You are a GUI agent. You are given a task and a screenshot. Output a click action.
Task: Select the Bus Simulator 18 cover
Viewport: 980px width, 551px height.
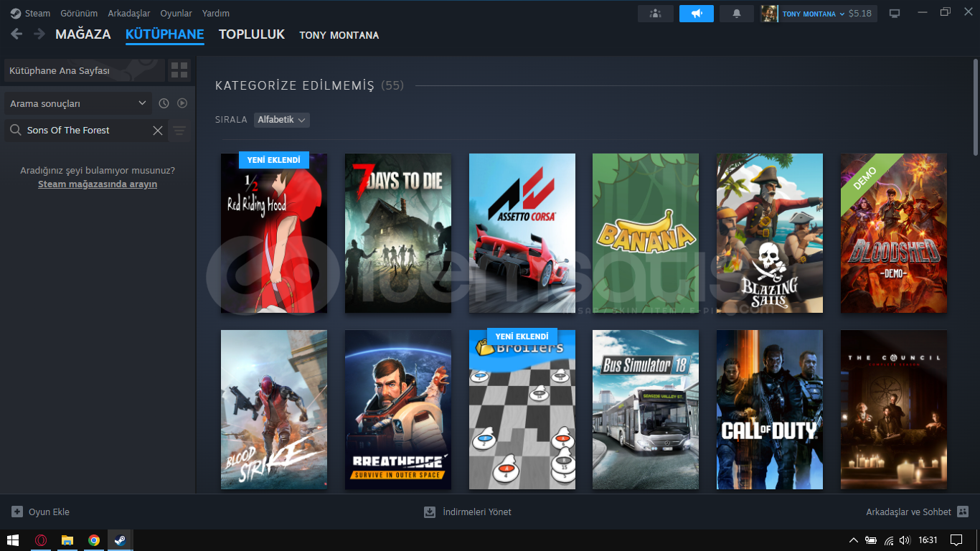(646, 410)
